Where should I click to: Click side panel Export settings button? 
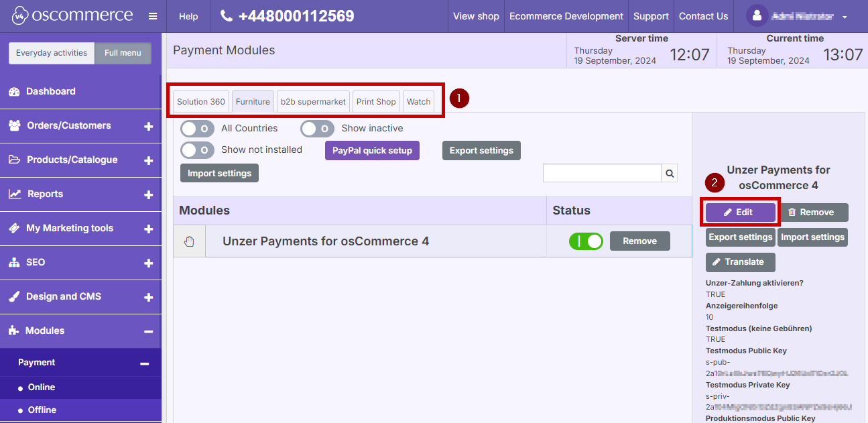(741, 237)
